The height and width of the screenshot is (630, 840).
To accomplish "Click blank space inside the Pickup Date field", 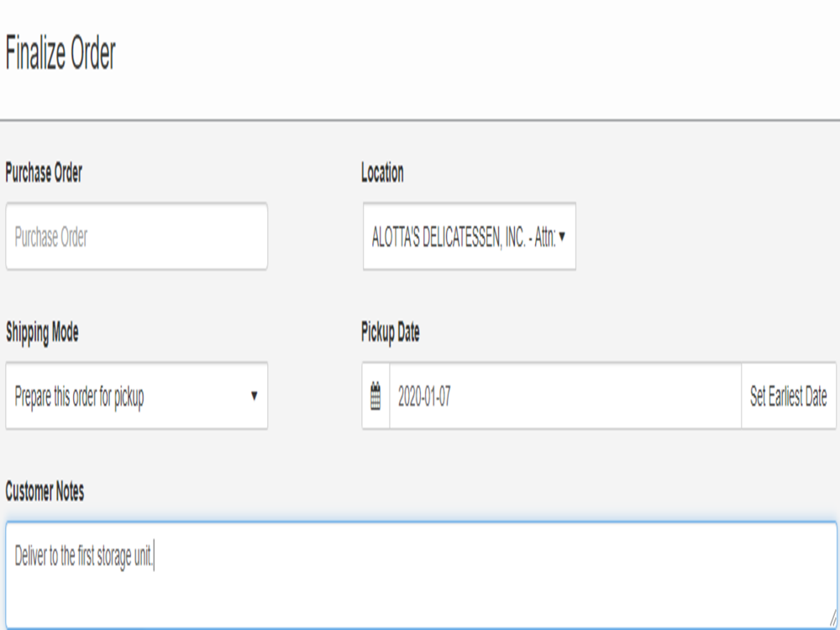I will tap(588, 396).
